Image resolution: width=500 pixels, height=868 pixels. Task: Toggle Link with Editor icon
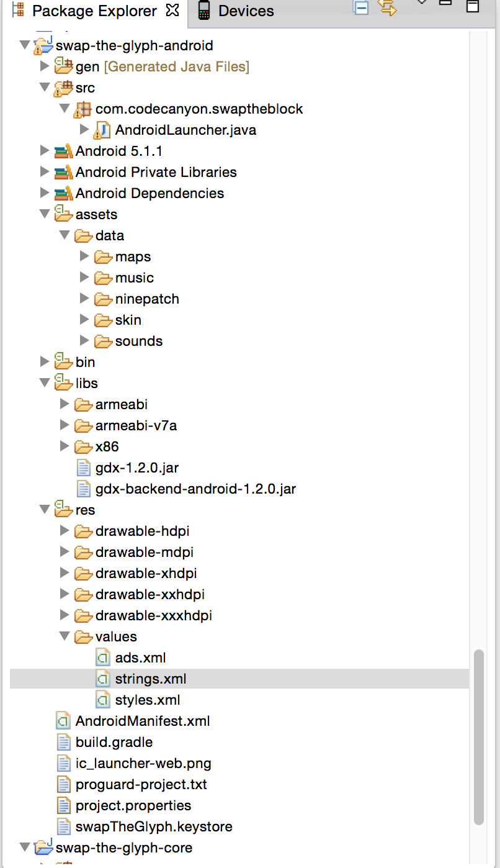coord(387,7)
